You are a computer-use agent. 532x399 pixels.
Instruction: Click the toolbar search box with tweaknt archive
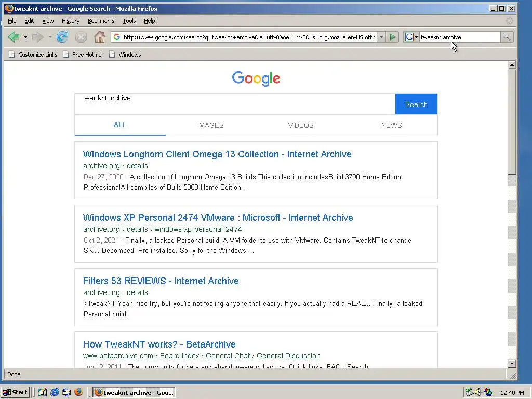pos(460,37)
